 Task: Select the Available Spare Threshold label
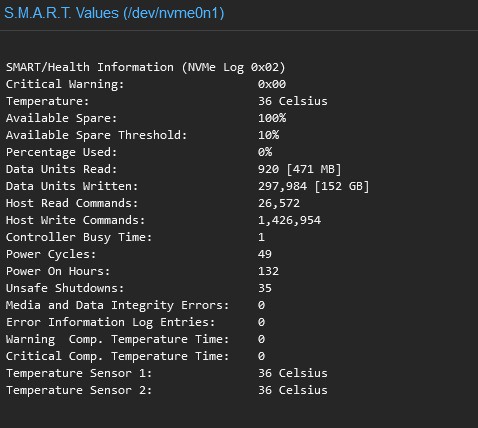[x=97, y=135]
